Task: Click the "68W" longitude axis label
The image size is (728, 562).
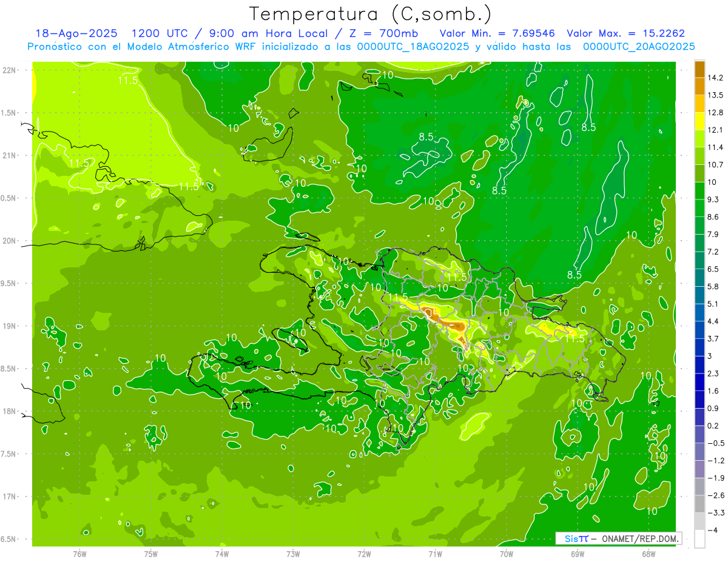Action: [x=648, y=554]
